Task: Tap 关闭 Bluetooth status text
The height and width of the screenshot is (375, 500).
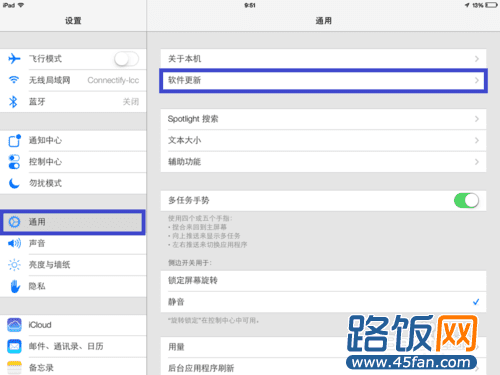Action: click(x=131, y=102)
